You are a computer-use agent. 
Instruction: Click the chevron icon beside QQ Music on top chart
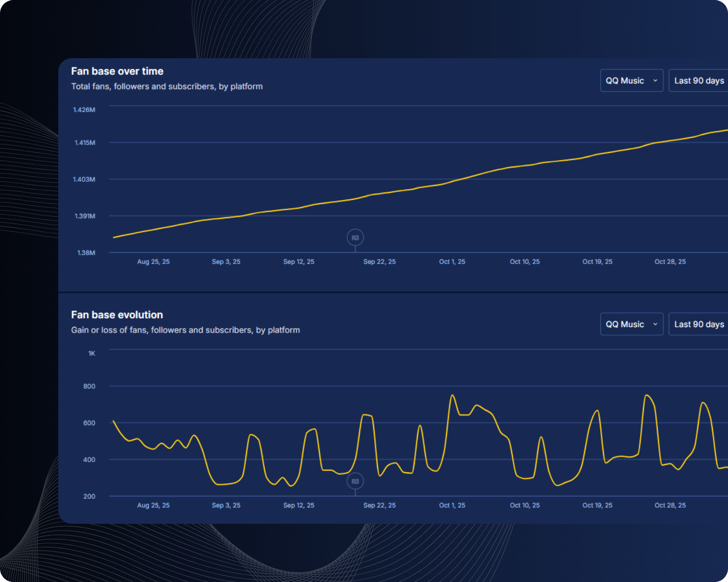(655, 80)
